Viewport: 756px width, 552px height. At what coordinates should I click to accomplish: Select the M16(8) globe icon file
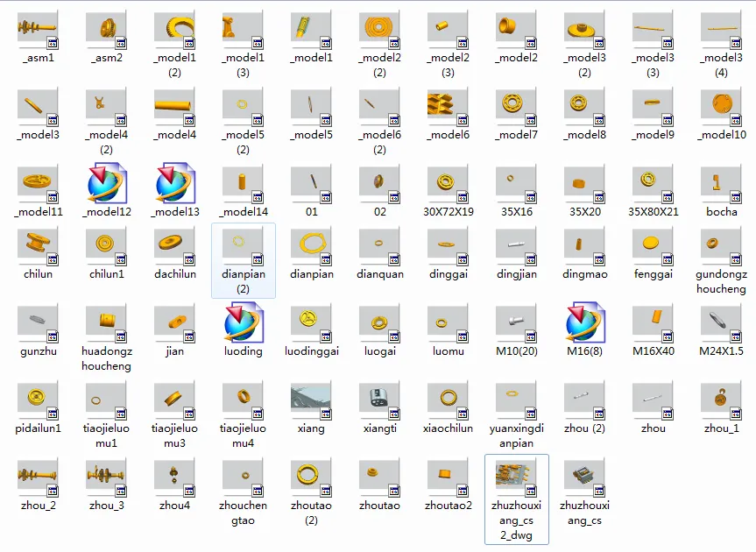pos(585,322)
